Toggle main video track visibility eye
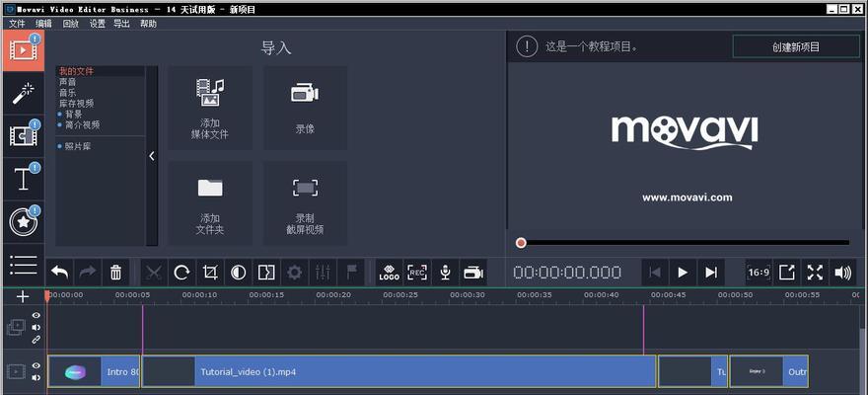Viewport: 868px width, 395px height. pyautogui.click(x=36, y=365)
